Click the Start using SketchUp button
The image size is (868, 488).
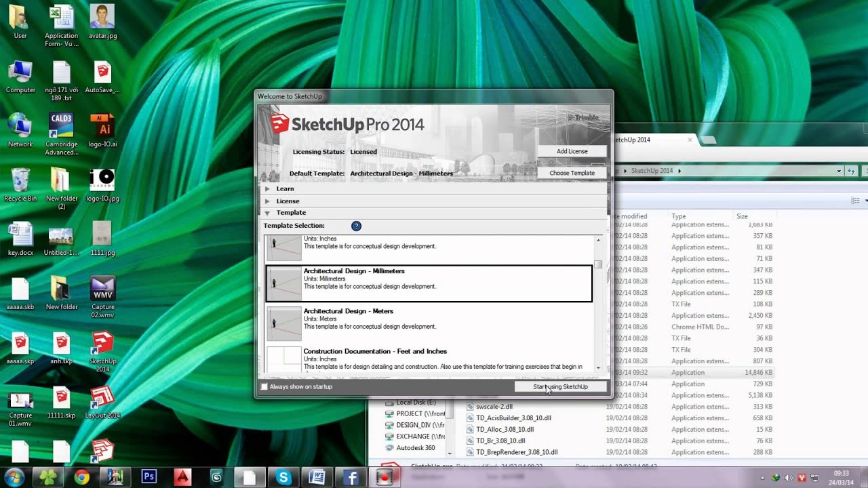point(560,386)
